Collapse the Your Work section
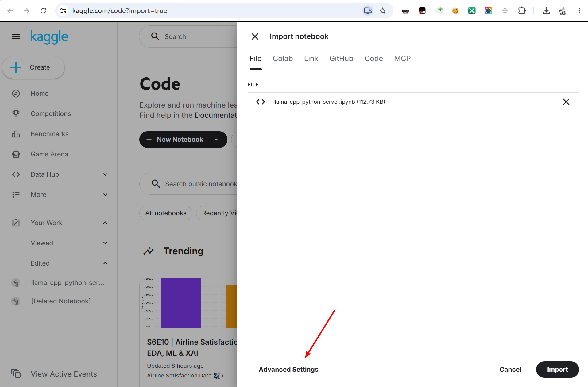The image size is (588, 387). [105, 223]
